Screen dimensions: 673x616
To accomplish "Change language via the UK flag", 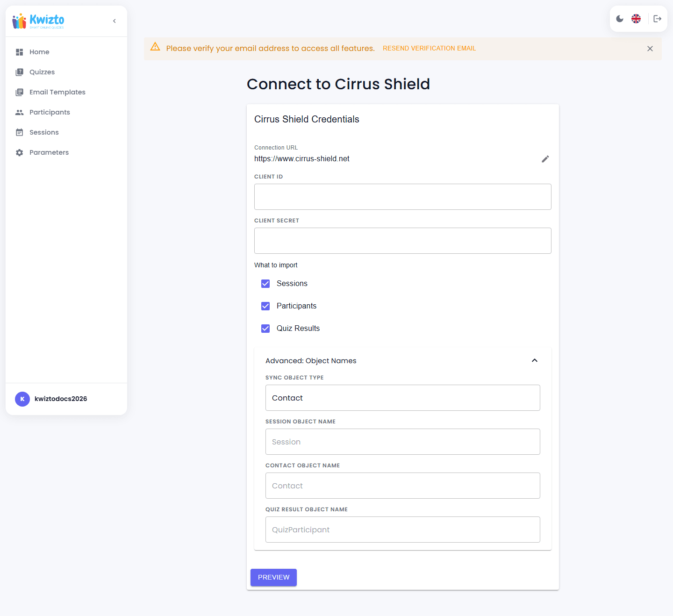I will click(636, 19).
